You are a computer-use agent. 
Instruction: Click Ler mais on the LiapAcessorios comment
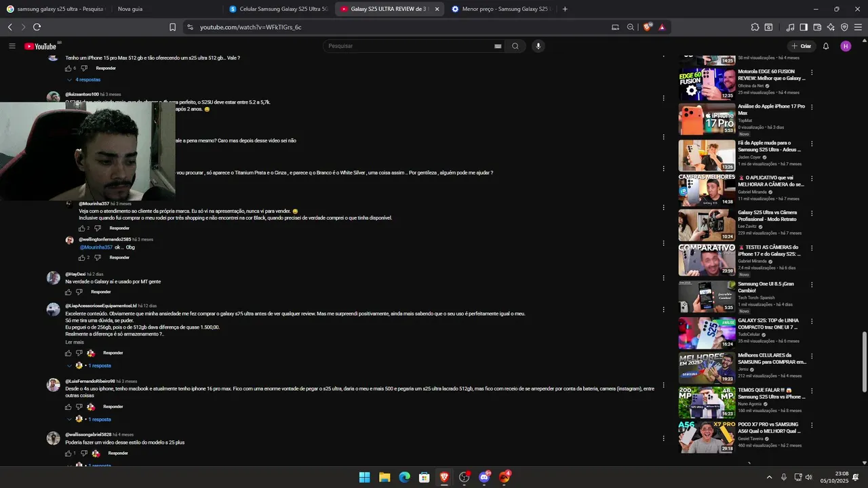(x=75, y=342)
